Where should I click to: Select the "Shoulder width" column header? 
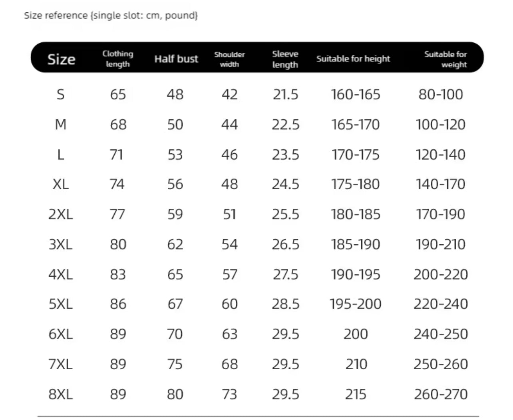[x=229, y=59]
